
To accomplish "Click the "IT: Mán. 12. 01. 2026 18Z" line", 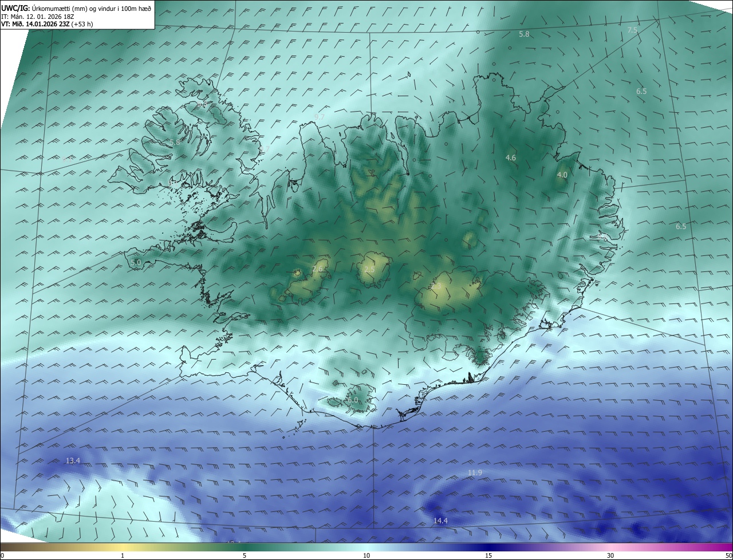I will pyautogui.click(x=38, y=16).
